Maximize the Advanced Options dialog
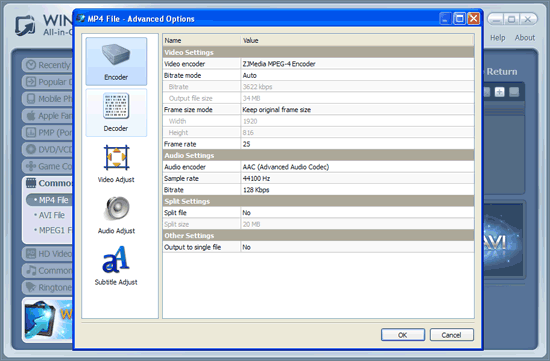 (x=460, y=18)
